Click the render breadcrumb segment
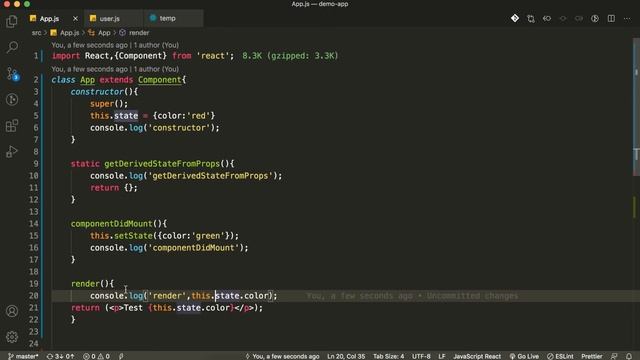This screenshot has width=640, height=360. tap(139, 33)
